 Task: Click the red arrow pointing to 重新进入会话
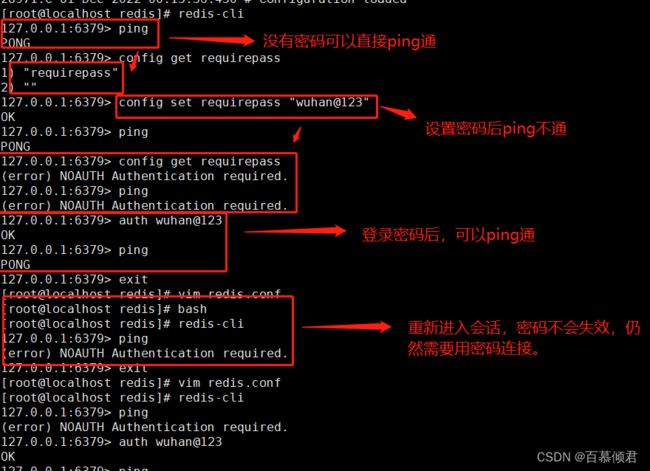[346, 327]
